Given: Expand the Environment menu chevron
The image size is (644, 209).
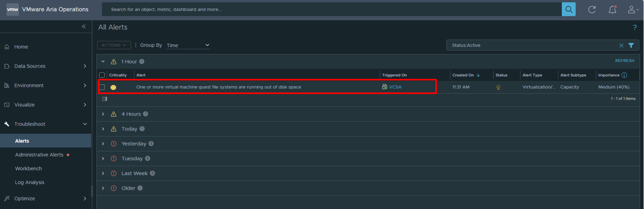Looking at the screenshot, I should (x=85, y=86).
